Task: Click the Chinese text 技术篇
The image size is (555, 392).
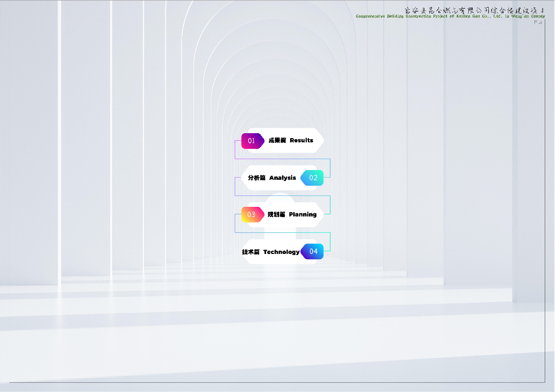Action: tap(251, 252)
